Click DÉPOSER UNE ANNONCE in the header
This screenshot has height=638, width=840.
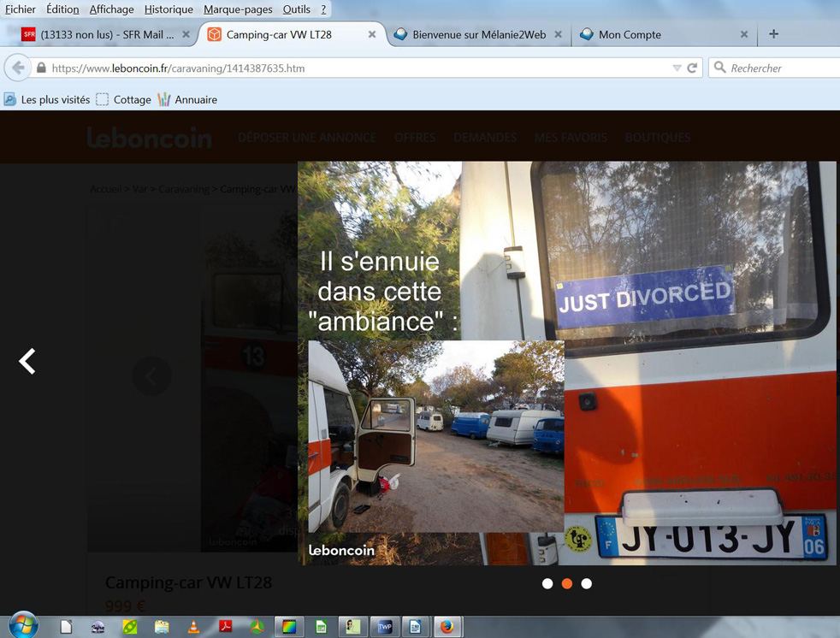click(307, 138)
